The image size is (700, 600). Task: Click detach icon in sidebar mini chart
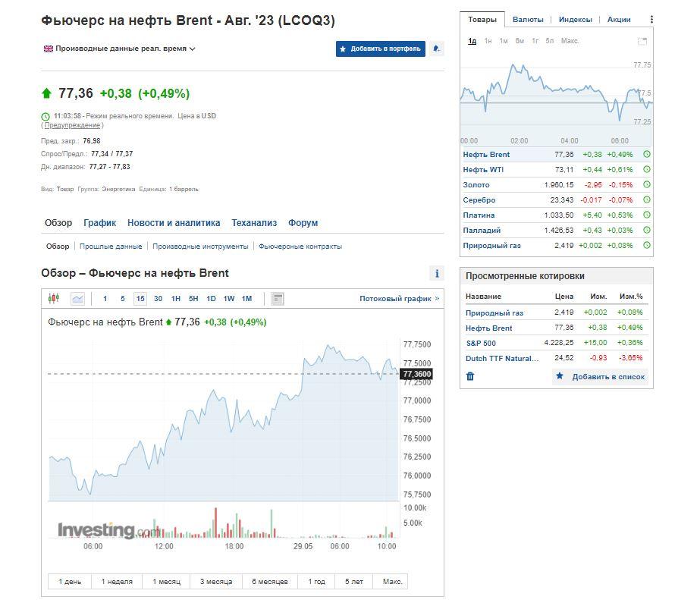coord(642,41)
